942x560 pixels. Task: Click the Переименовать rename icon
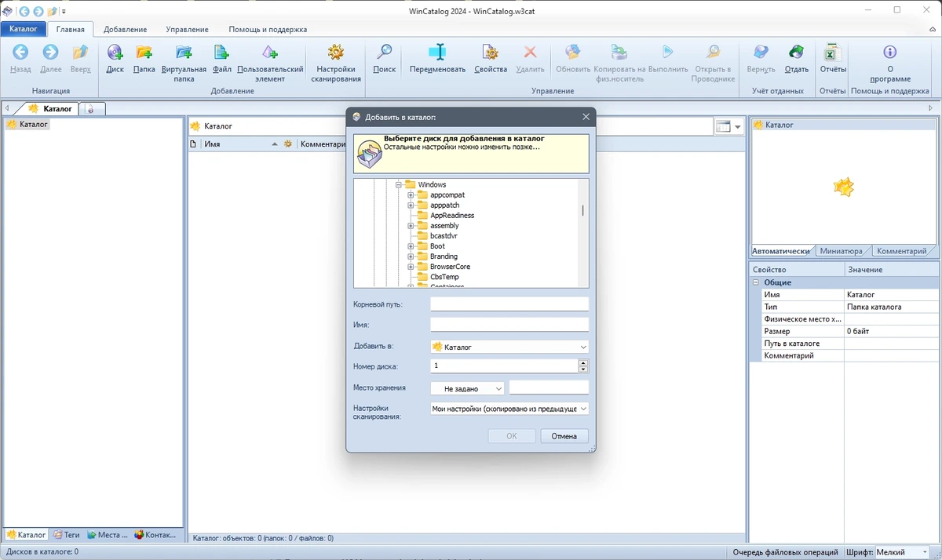tap(437, 53)
